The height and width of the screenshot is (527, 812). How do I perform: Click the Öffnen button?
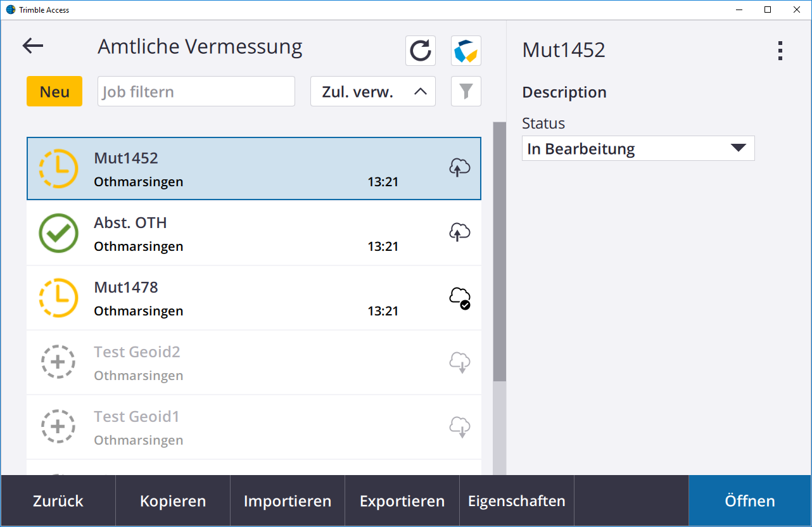(750, 501)
